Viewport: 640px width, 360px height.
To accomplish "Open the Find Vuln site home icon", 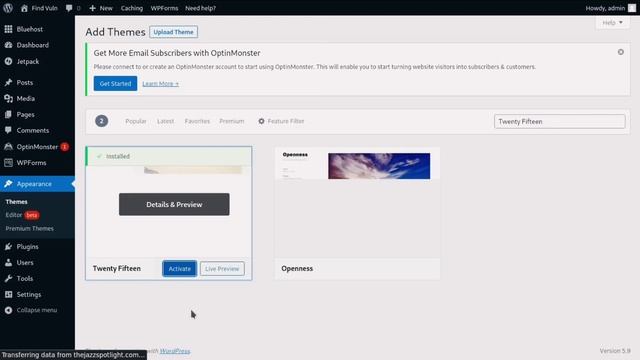I will pyautogui.click(x=24, y=8).
